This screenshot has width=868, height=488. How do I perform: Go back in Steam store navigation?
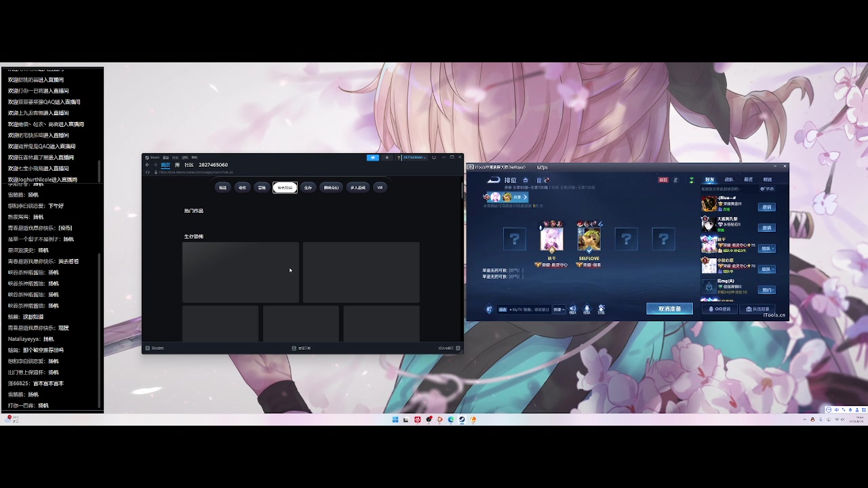click(x=147, y=165)
